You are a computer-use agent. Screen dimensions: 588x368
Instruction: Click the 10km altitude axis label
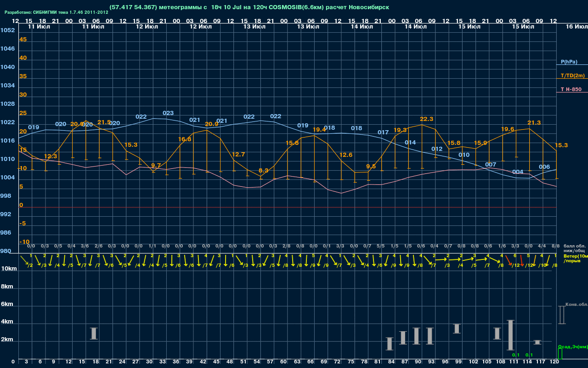(9, 269)
